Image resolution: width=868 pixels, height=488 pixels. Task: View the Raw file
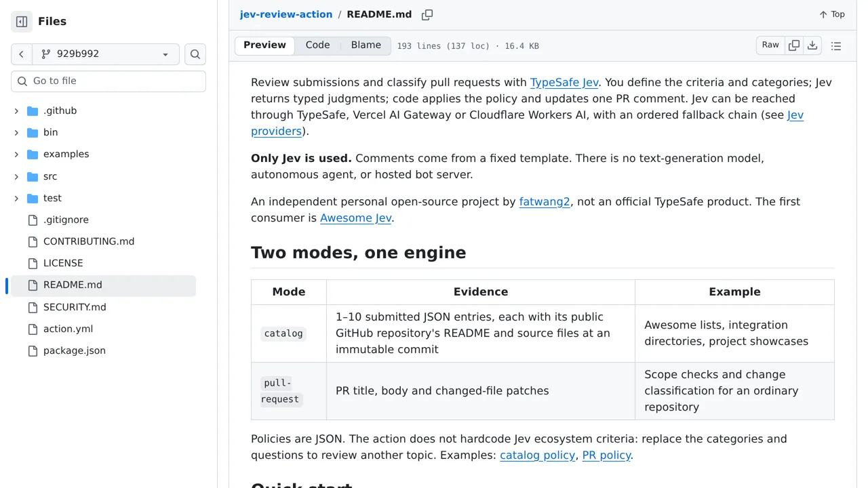pyautogui.click(x=770, y=45)
